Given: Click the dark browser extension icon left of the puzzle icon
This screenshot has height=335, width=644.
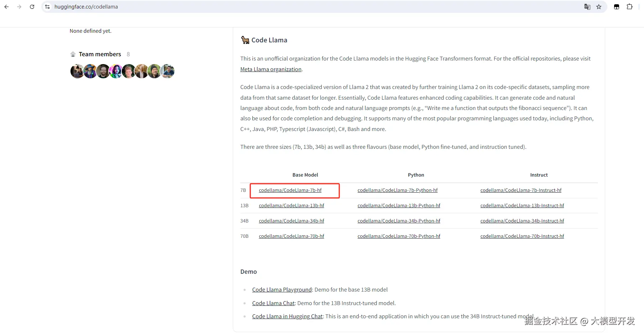Looking at the screenshot, I should [617, 7].
